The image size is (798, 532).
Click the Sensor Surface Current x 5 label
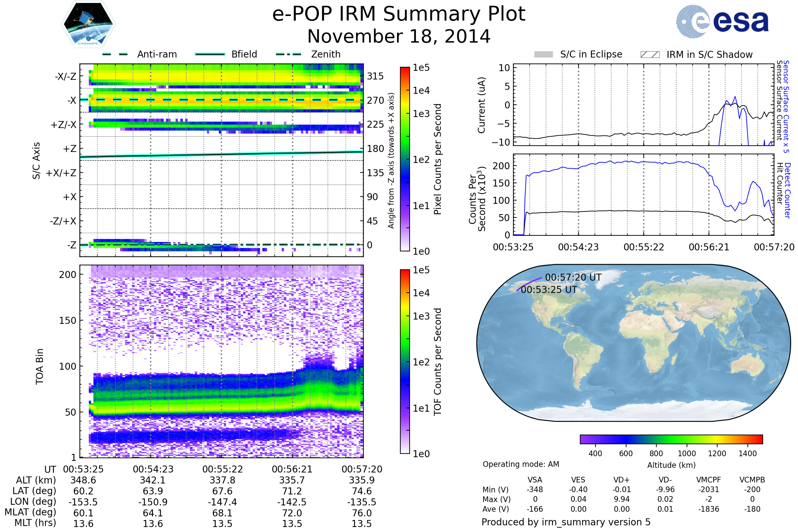pyautogui.click(x=786, y=106)
